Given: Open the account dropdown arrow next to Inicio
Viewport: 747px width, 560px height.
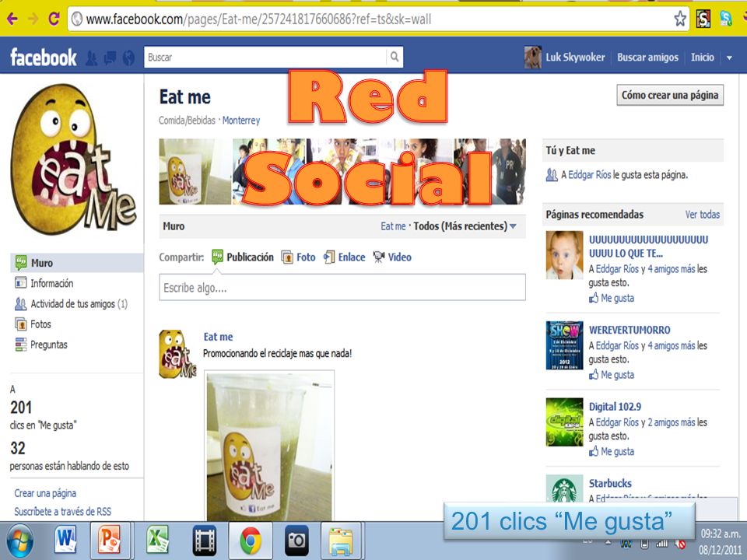Looking at the screenshot, I should (x=729, y=58).
